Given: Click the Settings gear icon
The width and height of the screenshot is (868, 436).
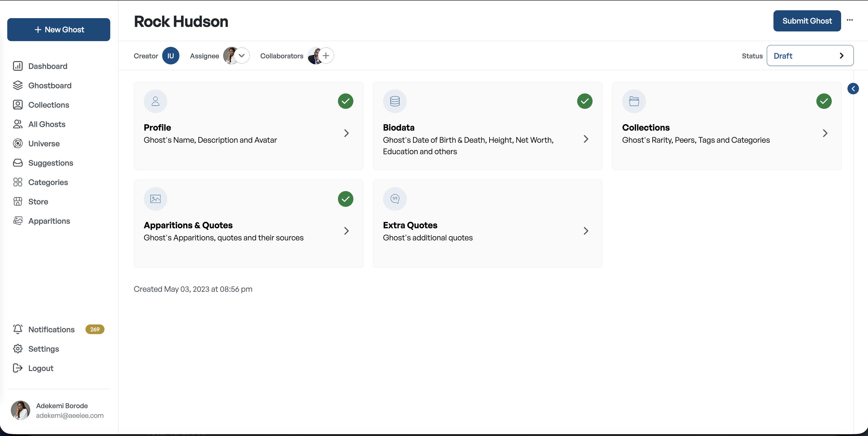Looking at the screenshot, I should point(18,349).
